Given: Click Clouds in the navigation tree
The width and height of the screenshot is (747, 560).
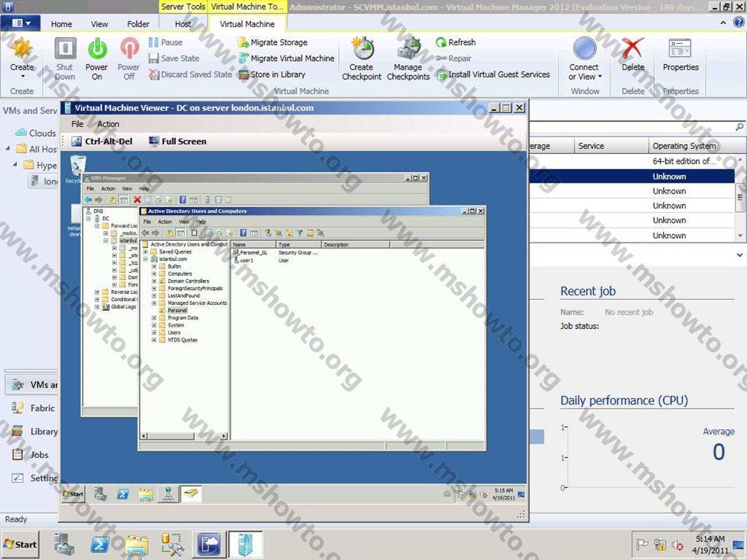Looking at the screenshot, I should coord(36,133).
